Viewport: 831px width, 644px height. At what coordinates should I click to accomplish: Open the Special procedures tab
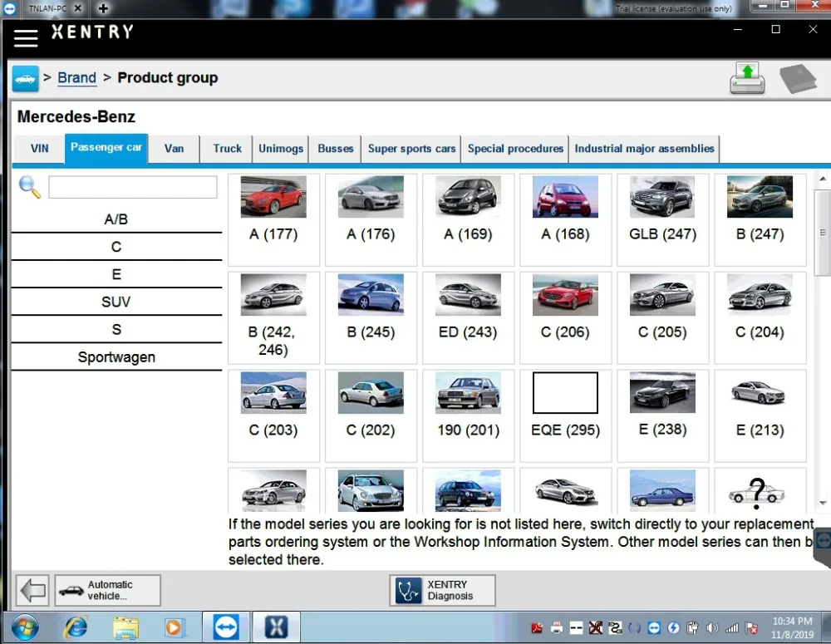(515, 149)
